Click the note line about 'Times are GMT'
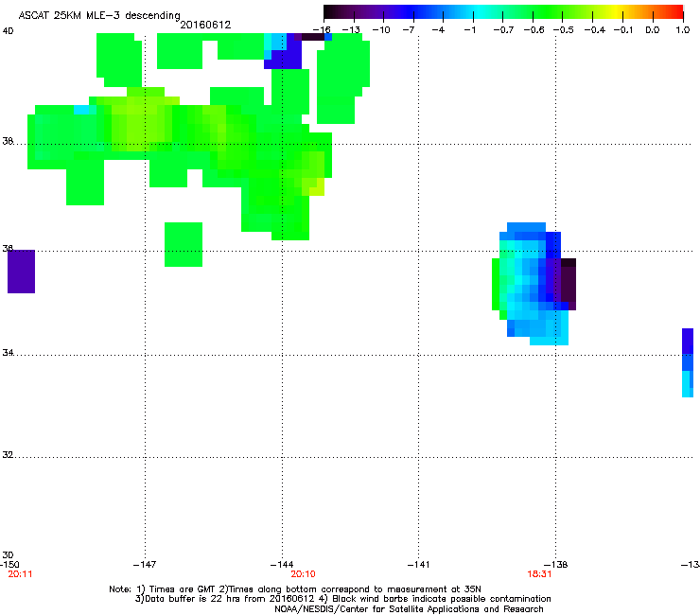This screenshot has width=700, height=615. pos(294,589)
